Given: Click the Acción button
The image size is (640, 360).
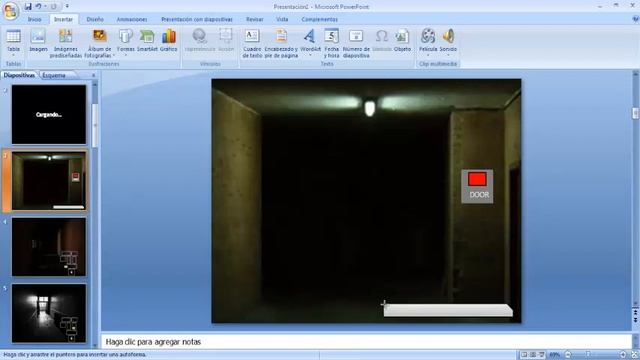Looking at the screenshot, I should point(226,41).
